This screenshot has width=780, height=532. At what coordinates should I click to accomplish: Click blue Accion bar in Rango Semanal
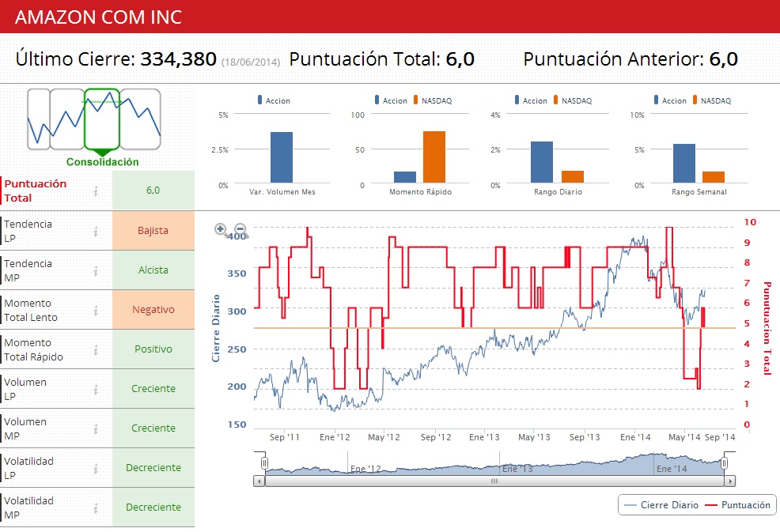click(684, 164)
